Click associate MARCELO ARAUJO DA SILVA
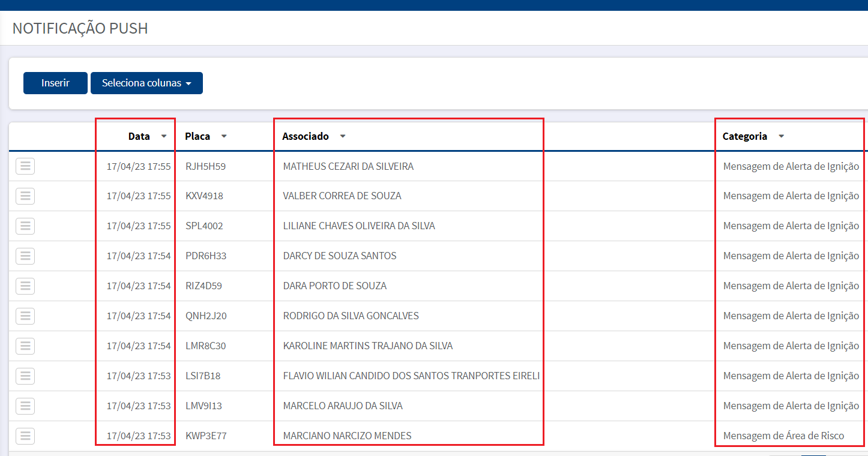The width and height of the screenshot is (868, 456). (343, 406)
